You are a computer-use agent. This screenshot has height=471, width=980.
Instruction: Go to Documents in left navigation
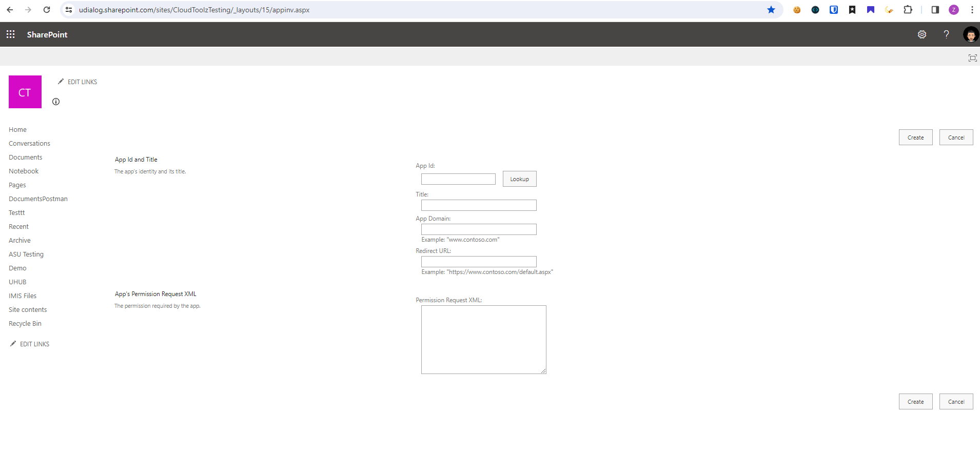coord(26,158)
